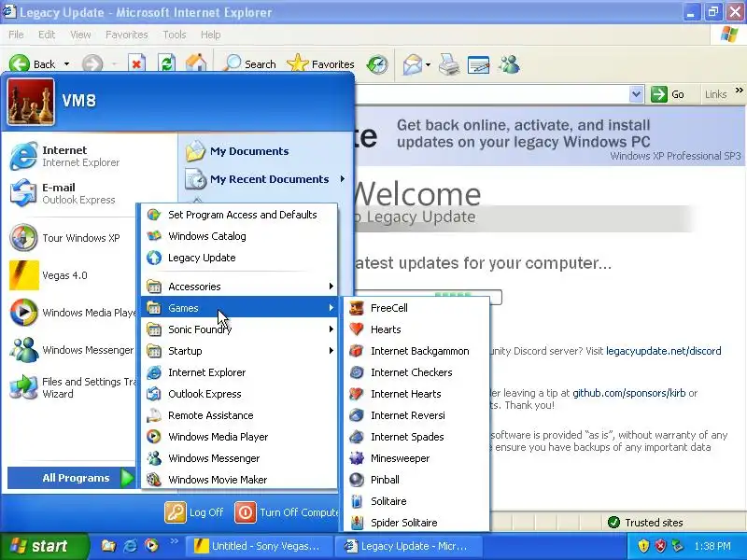The width and height of the screenshot is (747, 560).
Task: Open Windows Media Player in Start menu left column
Action: pyautogui.click(x=72, y=313)
